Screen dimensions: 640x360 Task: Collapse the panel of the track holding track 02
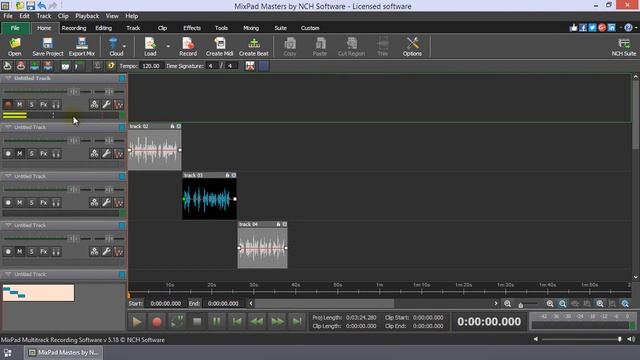click(8, 127)
